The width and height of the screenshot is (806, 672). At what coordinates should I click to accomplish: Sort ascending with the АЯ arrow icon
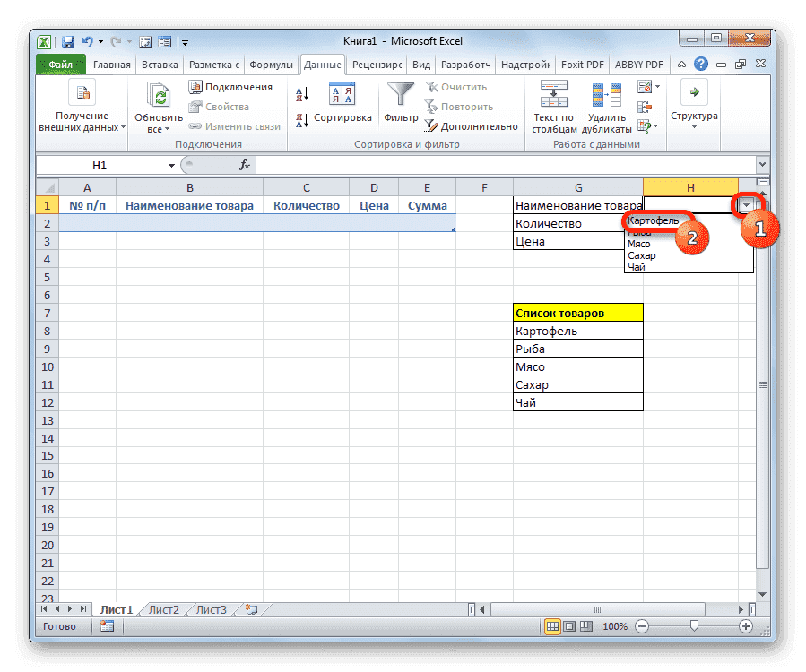pos(300,92)
